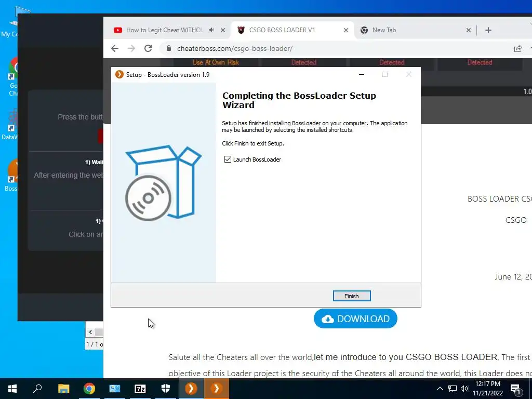Open the control panel taskbar icon
Viewport: 532px width, 399px height.
(x=114, y=389)
